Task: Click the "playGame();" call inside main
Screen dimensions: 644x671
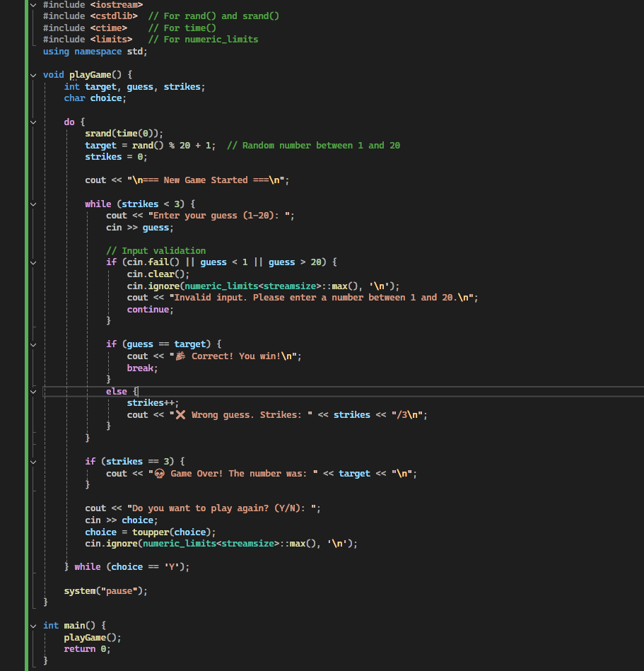Action: pyautogui.click(x=93, y=638)
